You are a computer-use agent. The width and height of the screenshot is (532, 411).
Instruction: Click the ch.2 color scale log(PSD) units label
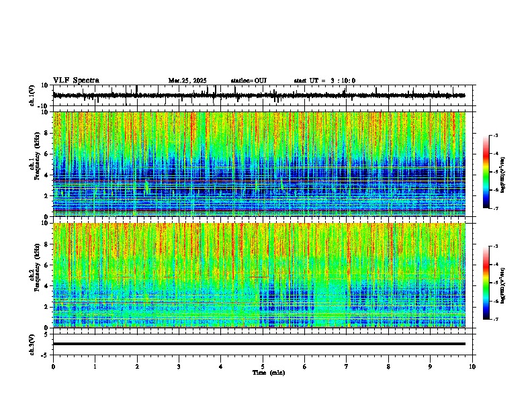coord(503,285)
